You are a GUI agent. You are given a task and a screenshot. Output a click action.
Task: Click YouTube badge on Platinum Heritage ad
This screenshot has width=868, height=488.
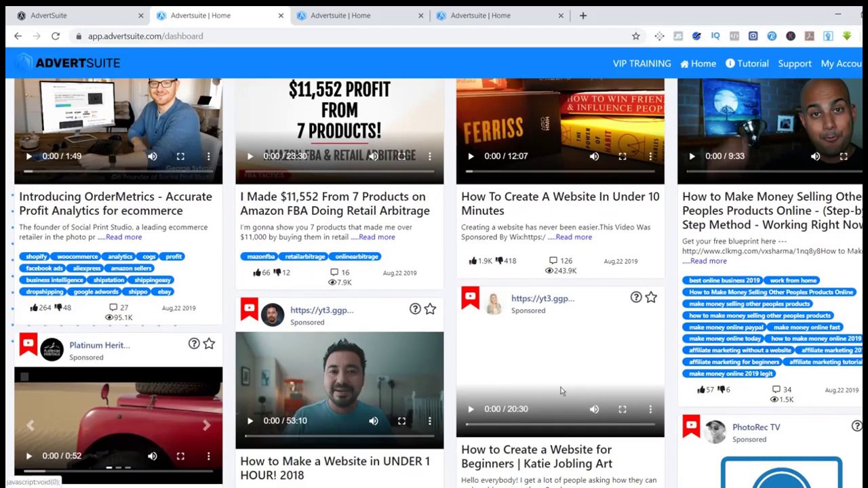[28, 344]
